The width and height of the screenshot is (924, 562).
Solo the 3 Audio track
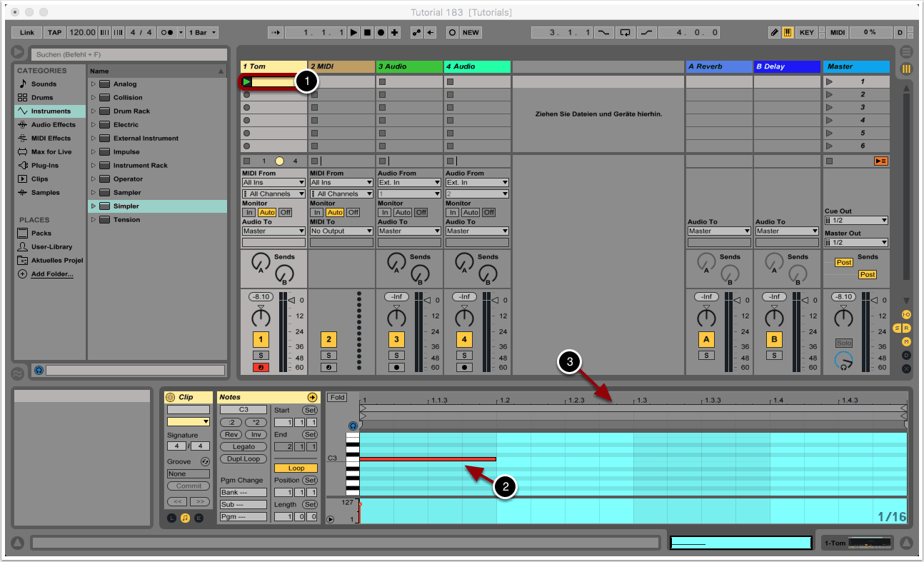coord(396,355)
